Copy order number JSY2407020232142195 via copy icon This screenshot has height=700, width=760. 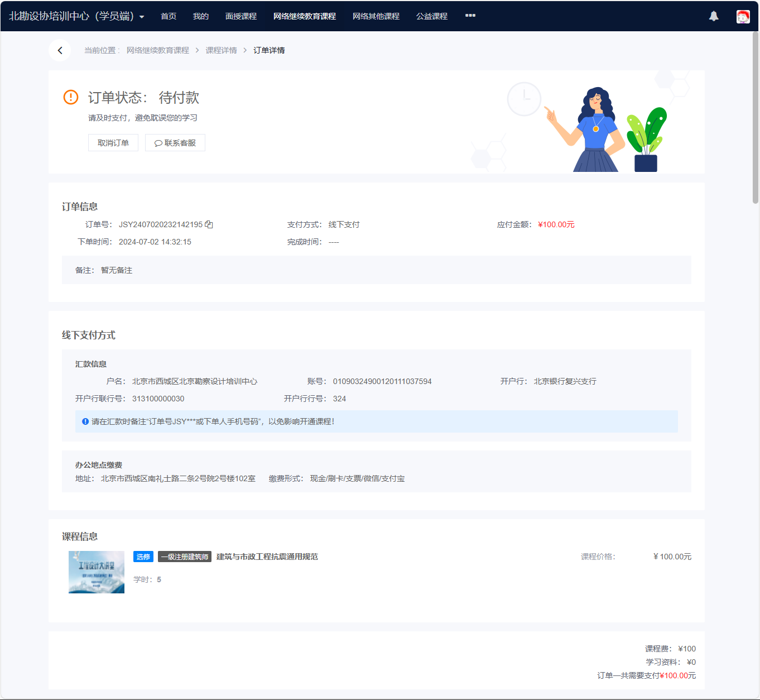click(209, 224)
